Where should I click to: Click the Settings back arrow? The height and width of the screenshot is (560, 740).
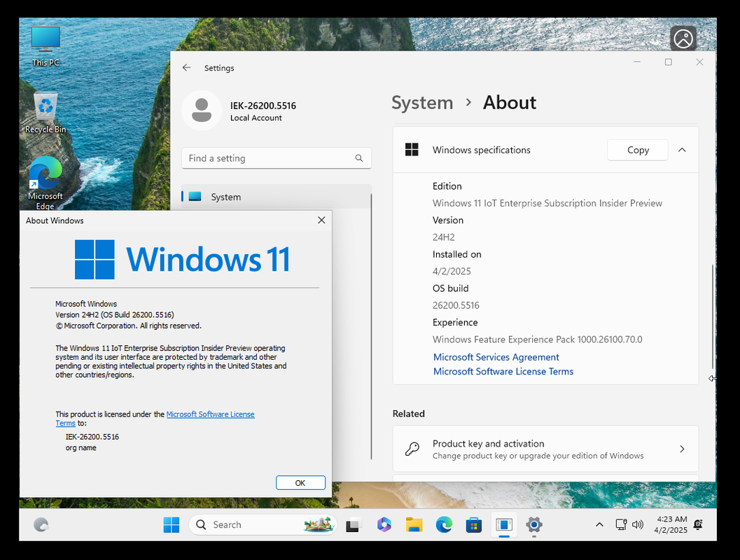186,67
